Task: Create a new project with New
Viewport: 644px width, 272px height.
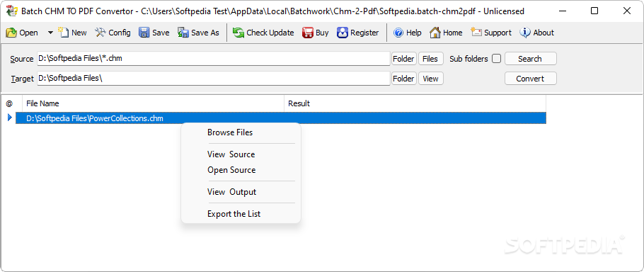Action: 72,33
